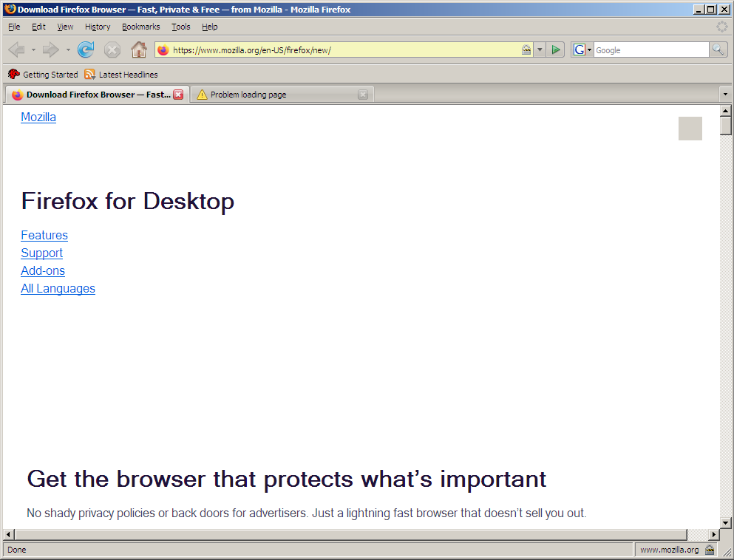The width and height of the screenshot is (734, 560).
Task: Click the lock icon in the address bar
Action: point(526,49)
